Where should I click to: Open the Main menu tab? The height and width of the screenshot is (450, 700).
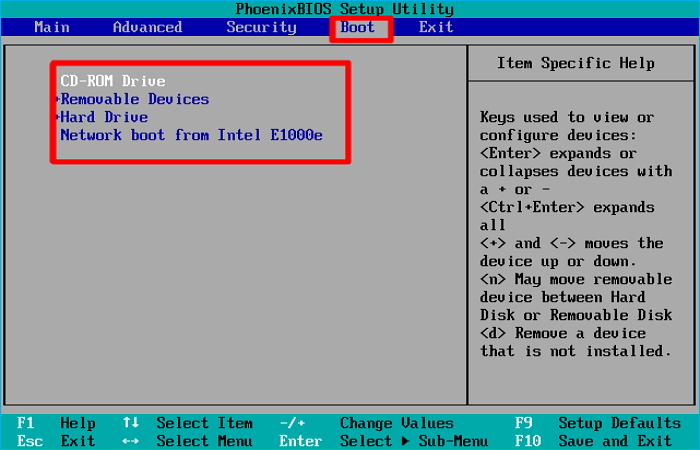52,27
